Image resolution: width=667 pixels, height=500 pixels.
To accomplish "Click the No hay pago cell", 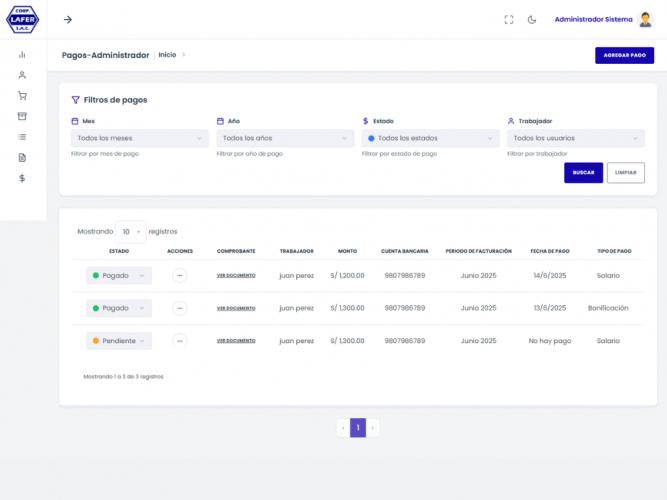I will [550, 341].
